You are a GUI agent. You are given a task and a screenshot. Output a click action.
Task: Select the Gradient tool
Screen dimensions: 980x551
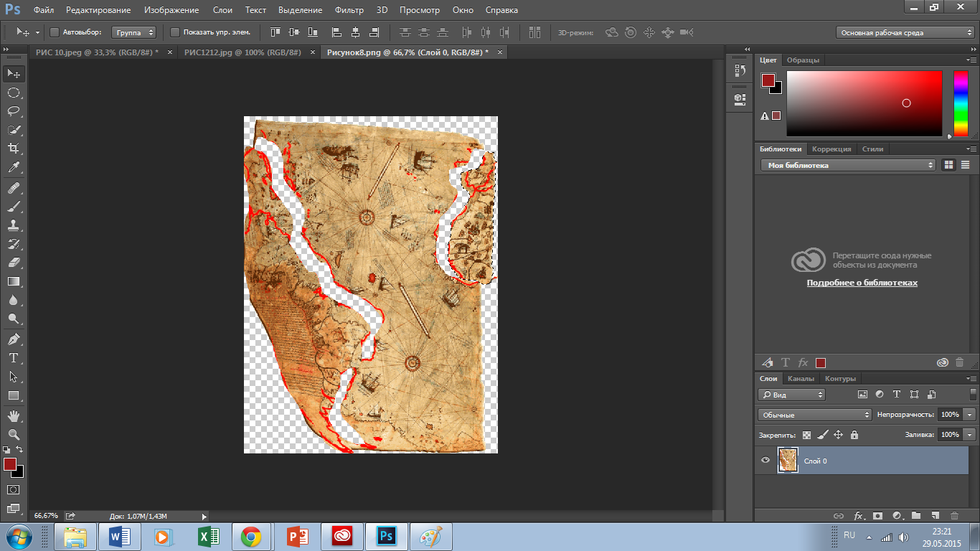tap(14, 281)
